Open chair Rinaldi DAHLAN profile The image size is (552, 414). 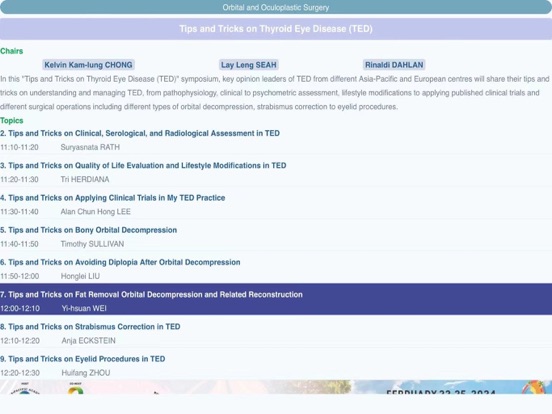tap(394, 65)
